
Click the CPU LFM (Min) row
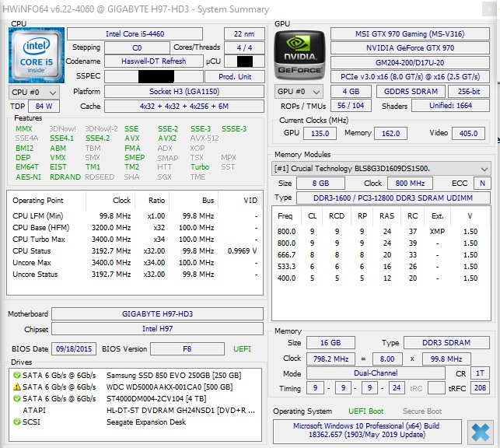pyautogui.click(x=135, y=216)
